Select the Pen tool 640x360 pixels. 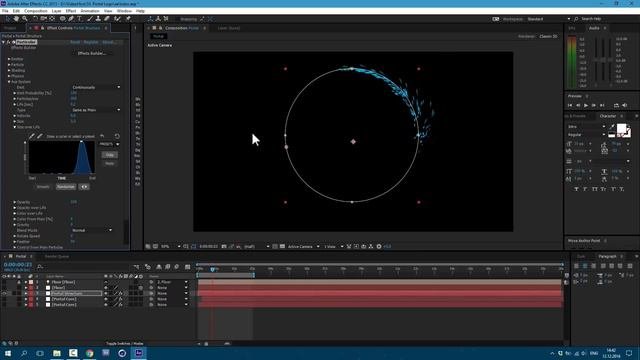(71, 19)
